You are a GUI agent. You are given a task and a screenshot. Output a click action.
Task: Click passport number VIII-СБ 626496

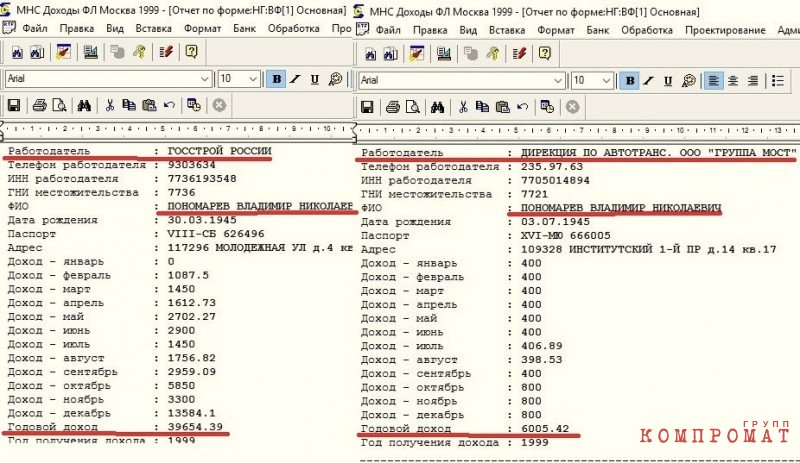coord(216,234)
